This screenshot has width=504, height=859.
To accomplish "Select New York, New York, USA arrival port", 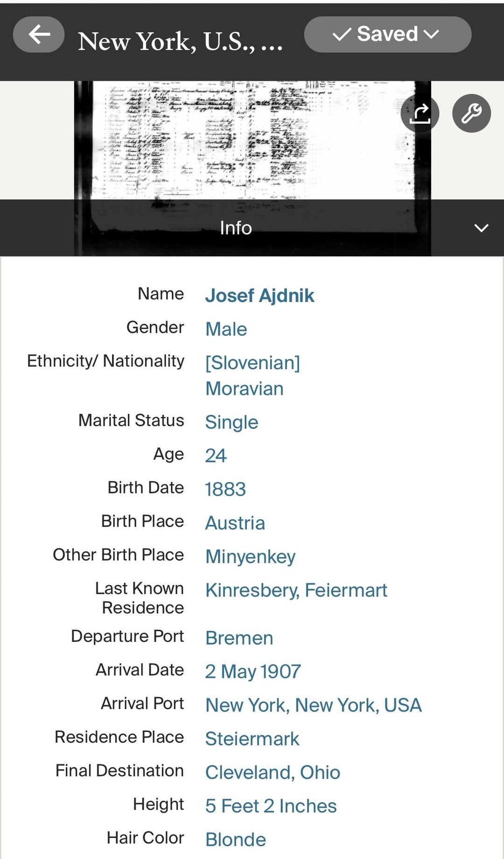I will pos(314,705).
